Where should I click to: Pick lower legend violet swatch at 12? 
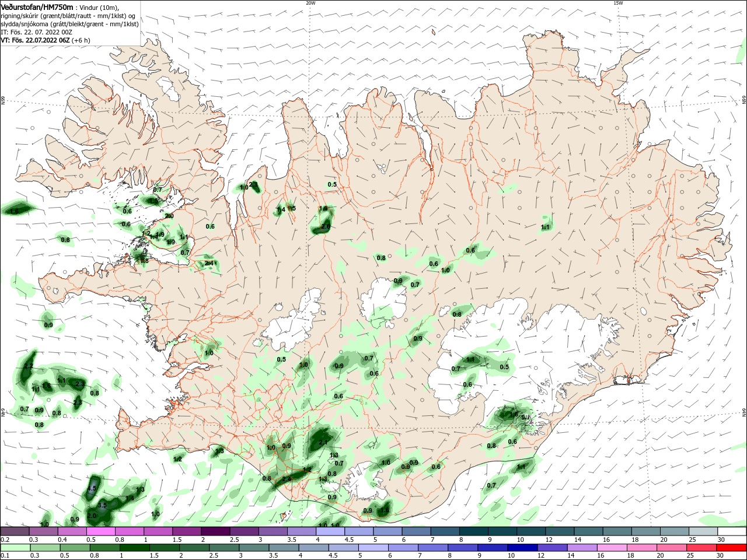click(x=551, y=548)
